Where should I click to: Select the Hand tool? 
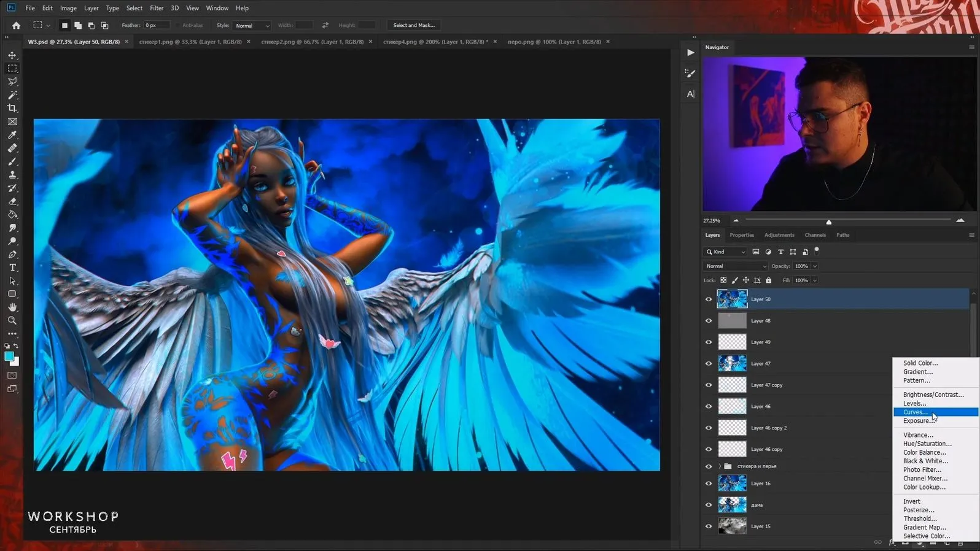[12, 307]
